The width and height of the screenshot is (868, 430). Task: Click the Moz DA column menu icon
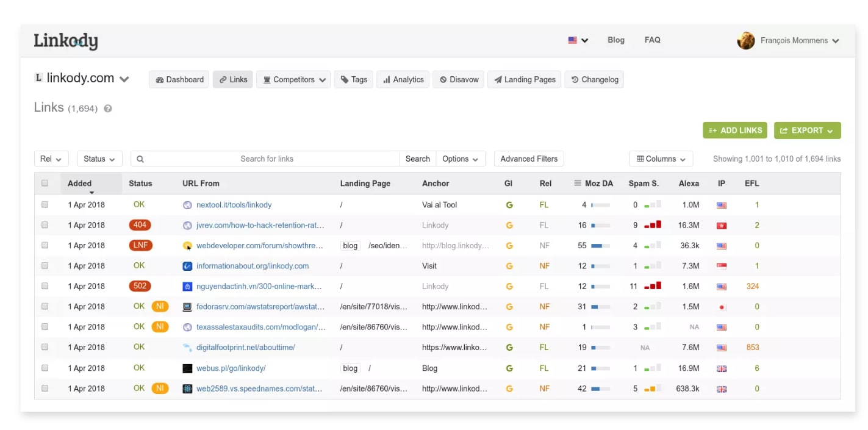[578, 183]
